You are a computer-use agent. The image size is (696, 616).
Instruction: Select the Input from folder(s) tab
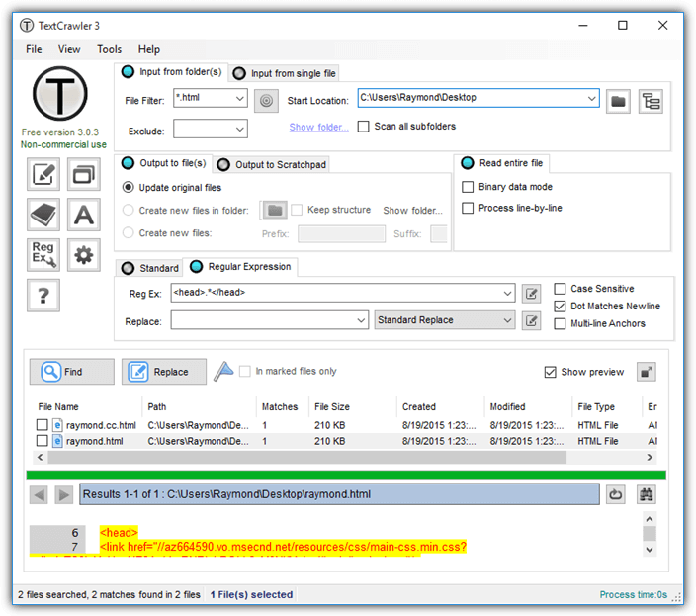click(x=171, y=72)
